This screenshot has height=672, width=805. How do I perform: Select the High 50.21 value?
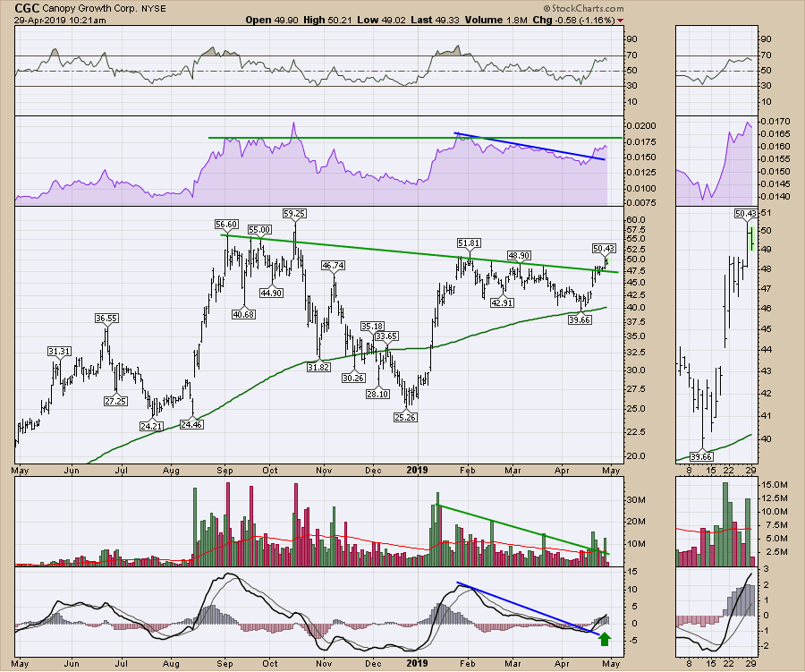pyautogui.click(x=327, y=20)
